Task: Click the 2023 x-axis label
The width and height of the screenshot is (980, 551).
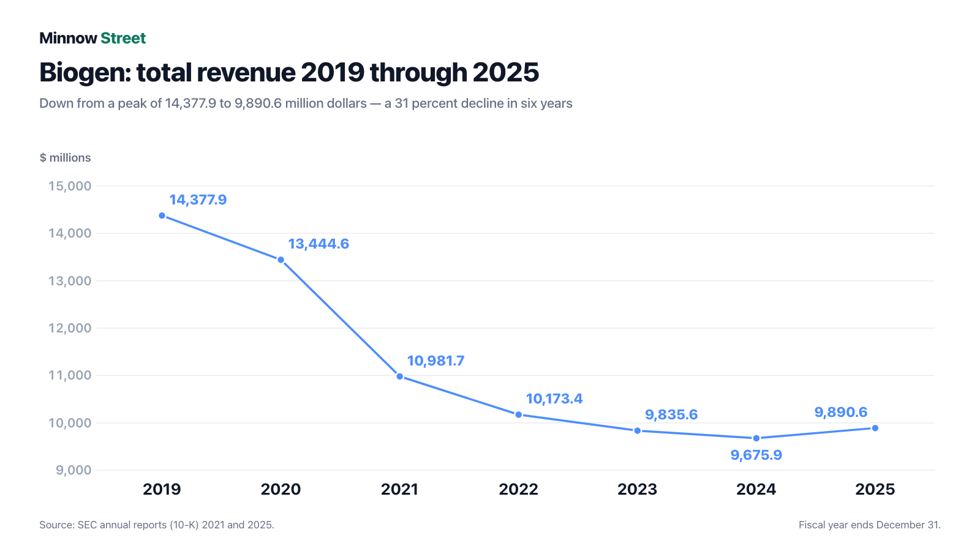Action: pyautogui.click(x=637, y=489)
